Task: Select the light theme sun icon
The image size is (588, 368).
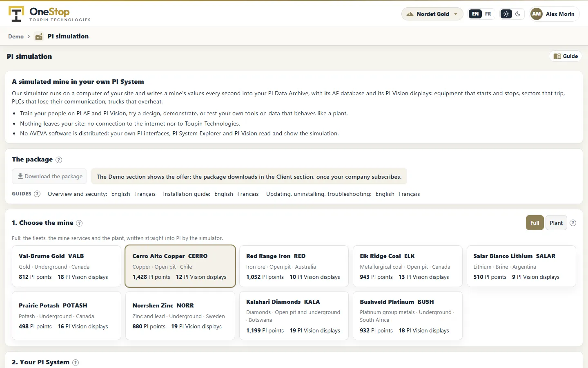Action: click(506, 14)
